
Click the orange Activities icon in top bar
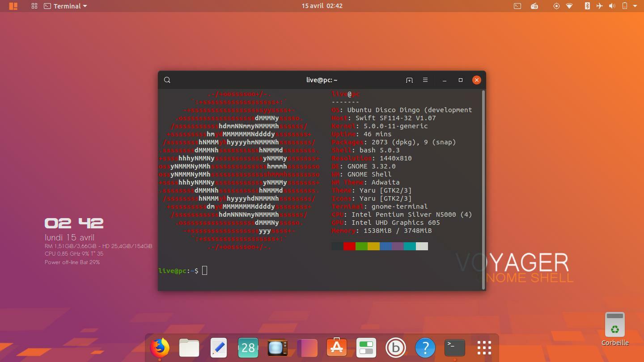click(x=13, y=6)
